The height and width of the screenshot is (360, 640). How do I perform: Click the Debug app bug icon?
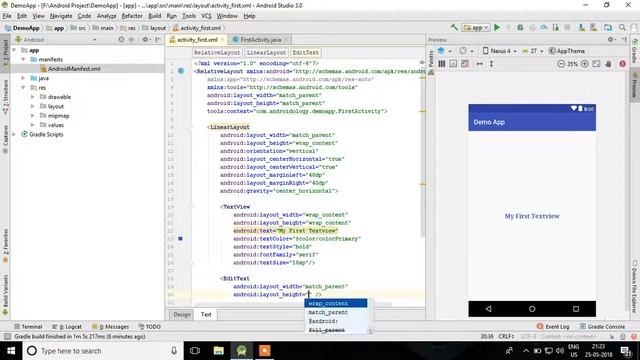pyautogui.click(x=520, y=27)
